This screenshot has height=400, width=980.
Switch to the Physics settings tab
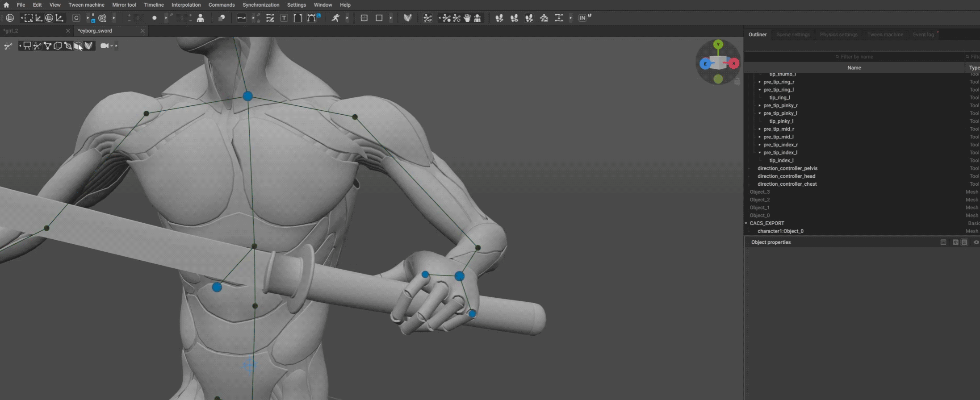pyautogui.click(x=838, y=34)
